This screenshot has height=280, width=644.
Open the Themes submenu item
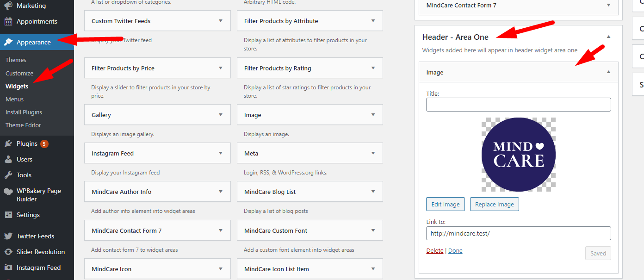pyautogui.click(x=16, y=60)
